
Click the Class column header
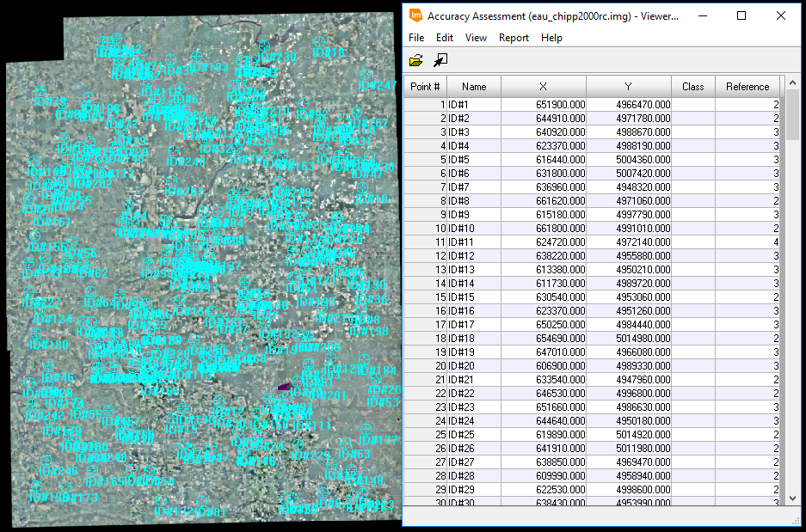click(x=693, y=87)
